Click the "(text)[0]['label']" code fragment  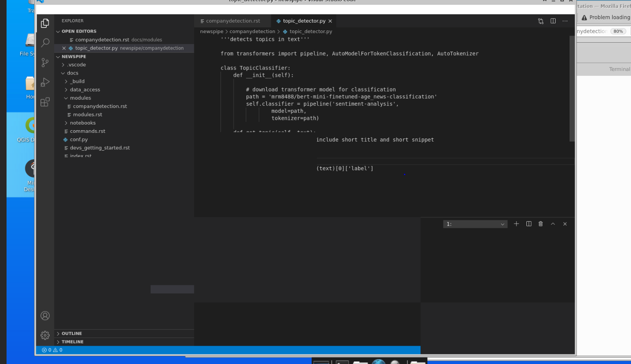345,169
